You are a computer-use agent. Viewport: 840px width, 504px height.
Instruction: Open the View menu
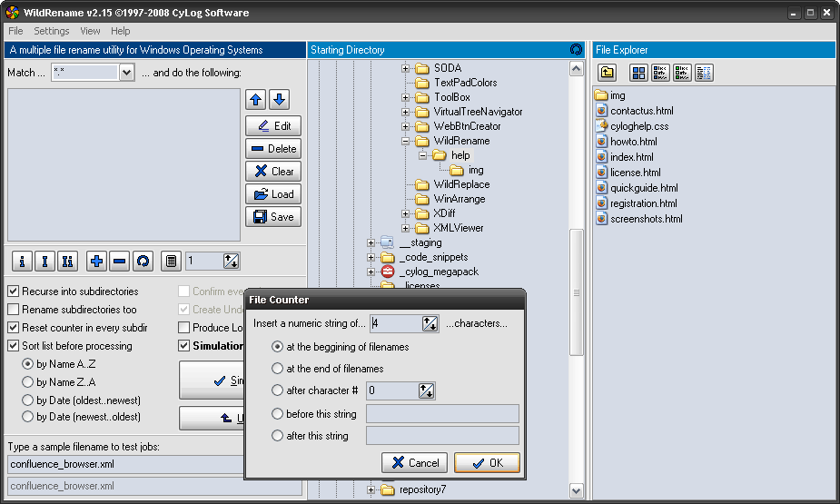coord(90,31)
